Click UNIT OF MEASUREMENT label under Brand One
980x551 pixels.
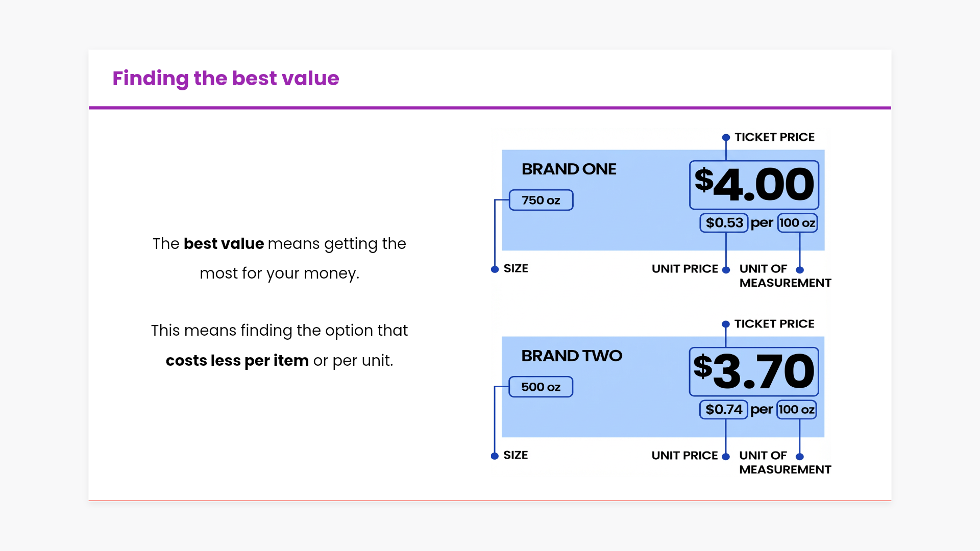tap(785, 275)
